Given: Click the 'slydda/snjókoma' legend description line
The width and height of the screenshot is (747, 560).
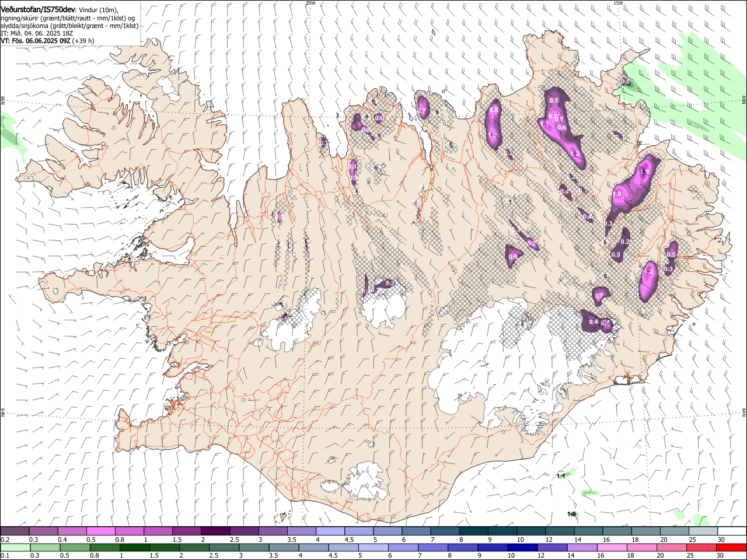Looking at the screenshot, I should (69, 26).
